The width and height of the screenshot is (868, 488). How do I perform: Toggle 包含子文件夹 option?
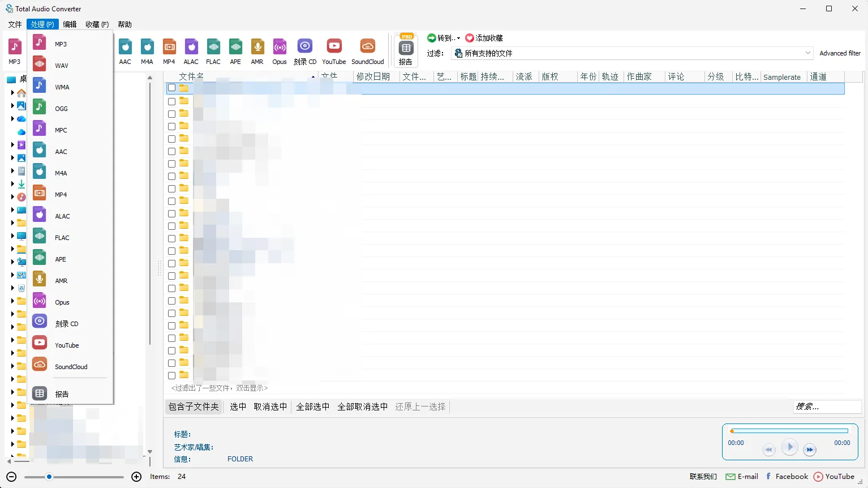[x=194, y=406]
